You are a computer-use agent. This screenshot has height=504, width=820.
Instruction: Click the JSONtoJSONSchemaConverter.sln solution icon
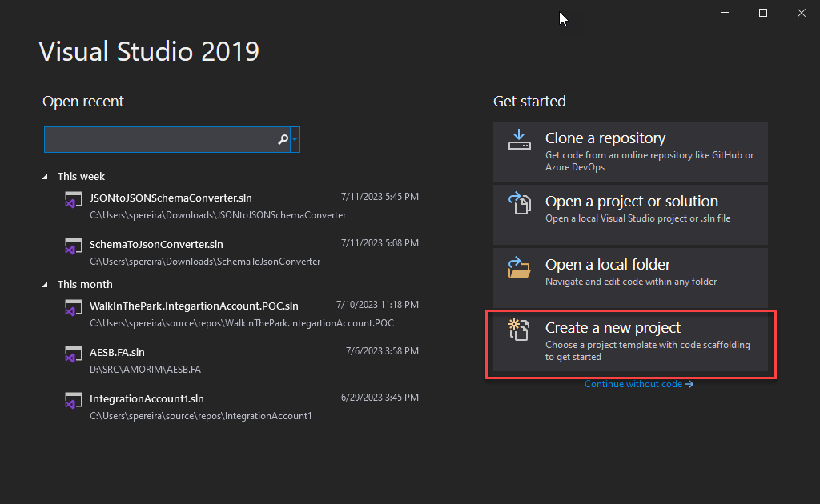coord(74,201)
